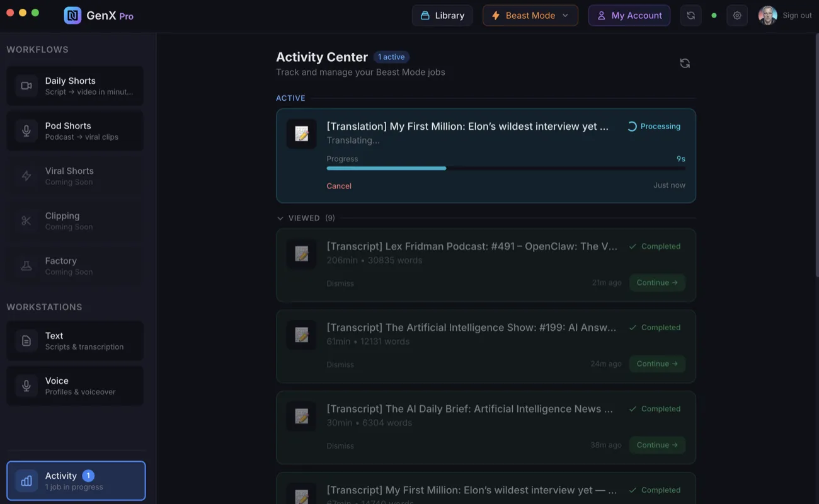Dismiss the Artificial Intelligence Show transcript

point(340,365)
